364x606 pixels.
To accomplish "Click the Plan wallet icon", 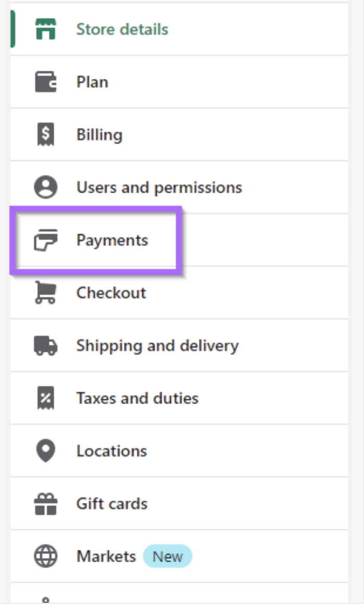I will (46, 82).
